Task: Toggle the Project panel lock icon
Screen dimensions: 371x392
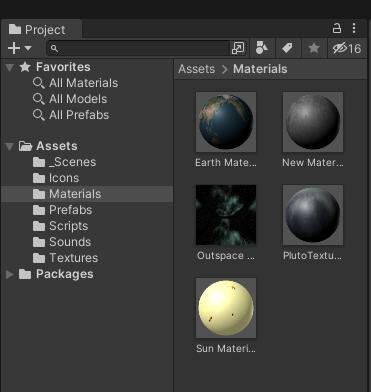Action: tap(337, 28)
